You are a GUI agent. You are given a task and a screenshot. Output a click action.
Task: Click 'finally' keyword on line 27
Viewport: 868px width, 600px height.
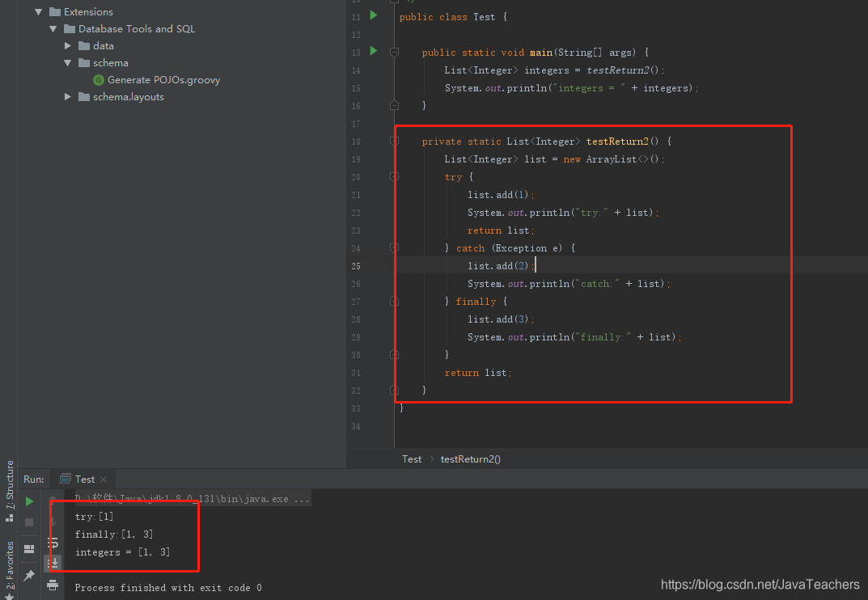tap(476, 302)
